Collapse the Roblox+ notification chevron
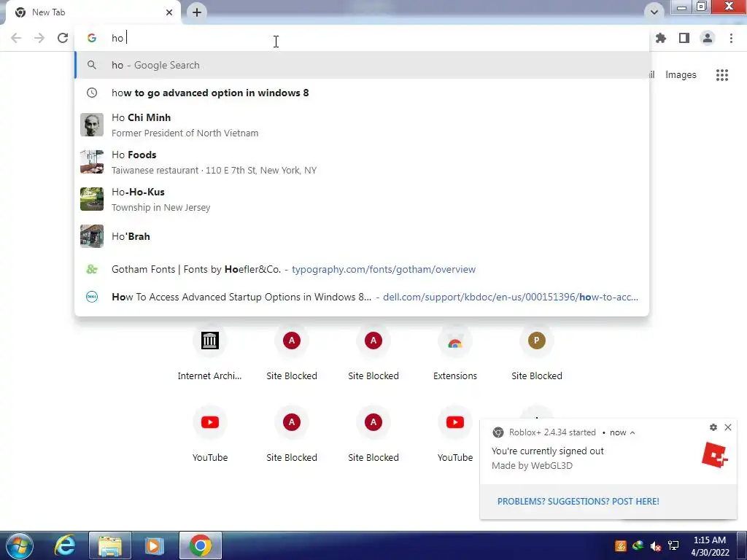The height and width of the screenshot is (560, 747). (x=632, y=432)
